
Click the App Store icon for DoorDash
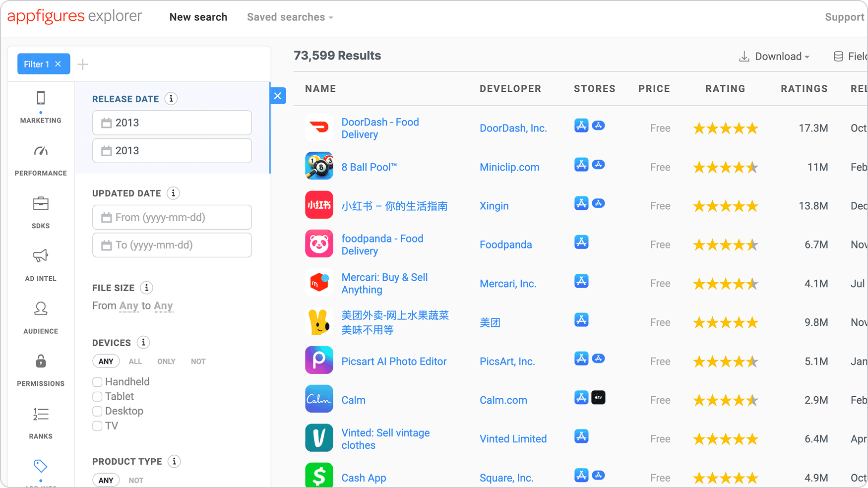pyautogui.click(x=581, y=126)
